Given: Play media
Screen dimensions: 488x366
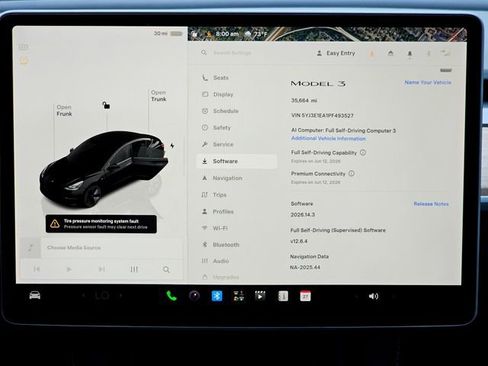Looking at the screenshot, I should (x=69, y=269).
